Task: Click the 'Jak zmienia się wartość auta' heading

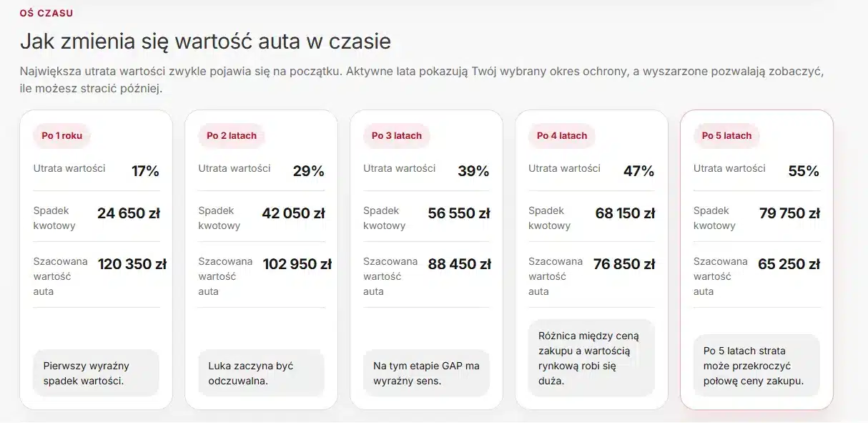Action: (205, 41)
